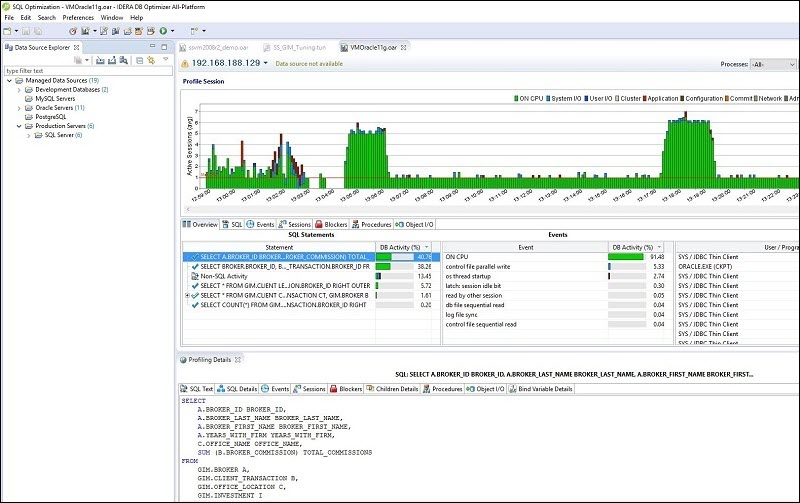This screenshot has height=503, width=800.
Task: Select the Sessions tab in Profile Session
Action: 294,224
